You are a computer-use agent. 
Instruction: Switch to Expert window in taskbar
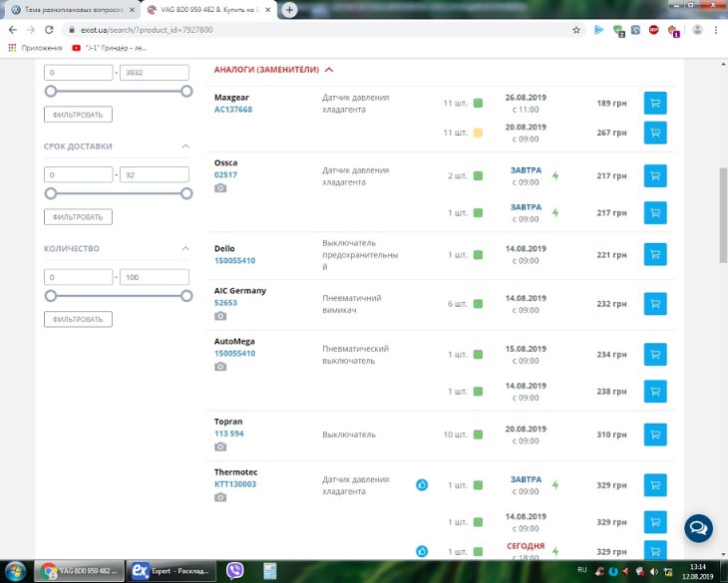coord(171,571)
